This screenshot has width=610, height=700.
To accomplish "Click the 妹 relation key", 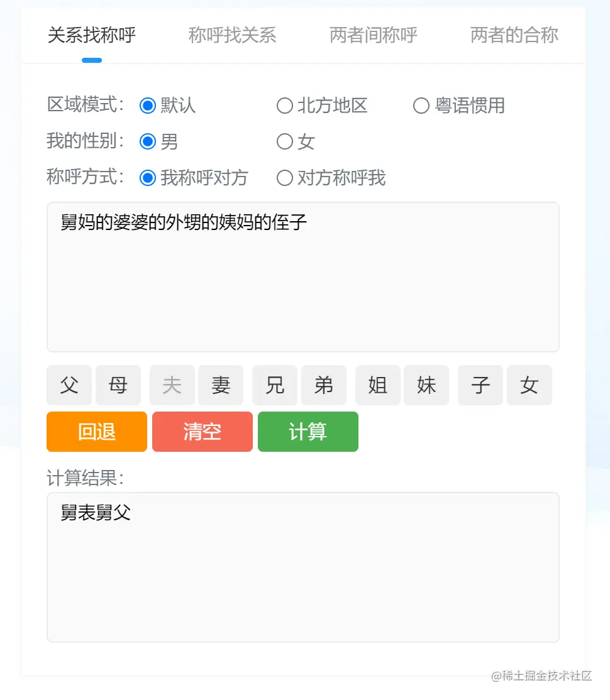I will [426, 385].
